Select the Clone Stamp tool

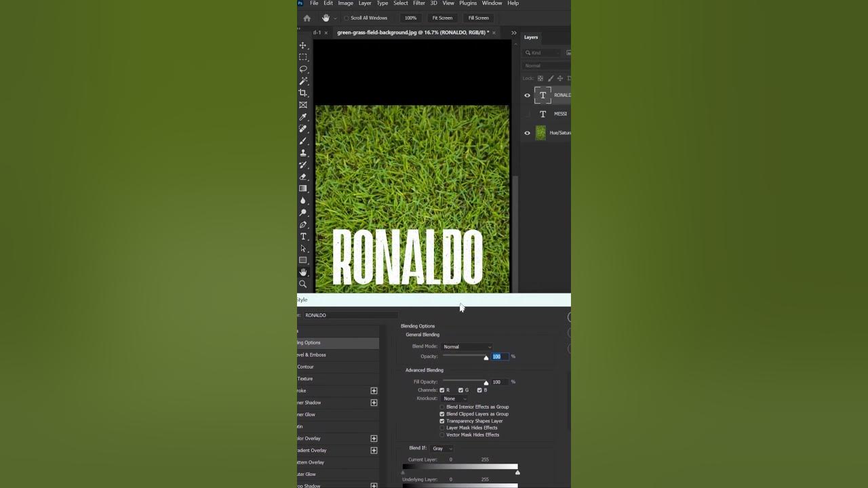[x=303, y=152]
